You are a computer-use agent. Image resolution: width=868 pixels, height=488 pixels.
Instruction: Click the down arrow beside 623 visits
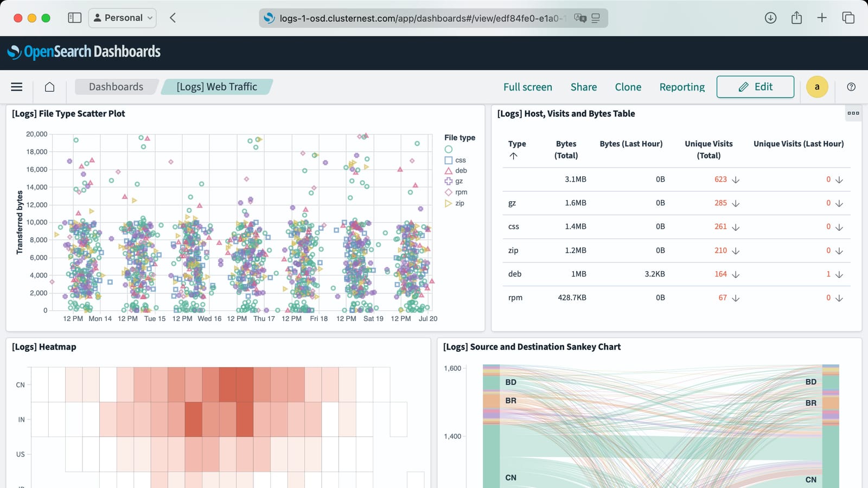736,179
